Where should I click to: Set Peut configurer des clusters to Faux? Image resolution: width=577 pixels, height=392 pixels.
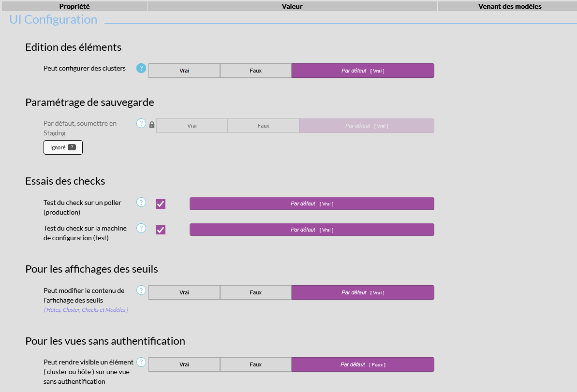pos(256,71)
